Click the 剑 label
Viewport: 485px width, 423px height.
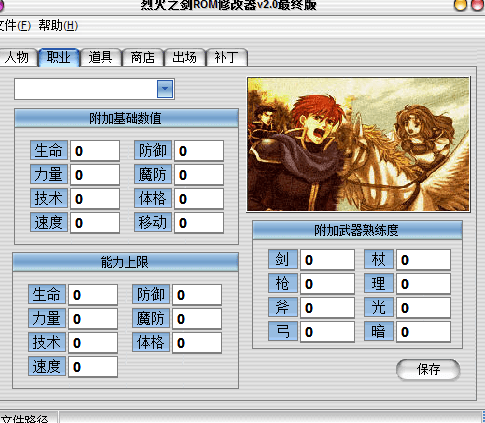click(x=283, y=259)
